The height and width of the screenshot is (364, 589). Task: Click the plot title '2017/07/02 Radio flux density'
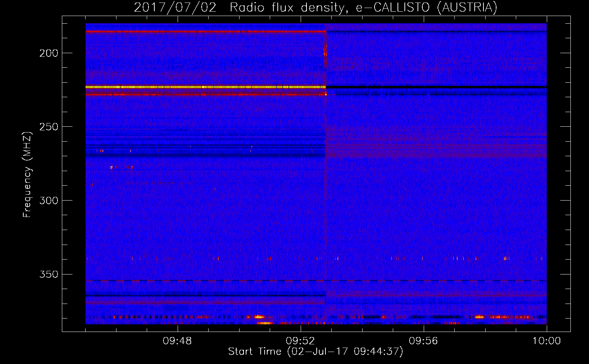coord(239,8)
